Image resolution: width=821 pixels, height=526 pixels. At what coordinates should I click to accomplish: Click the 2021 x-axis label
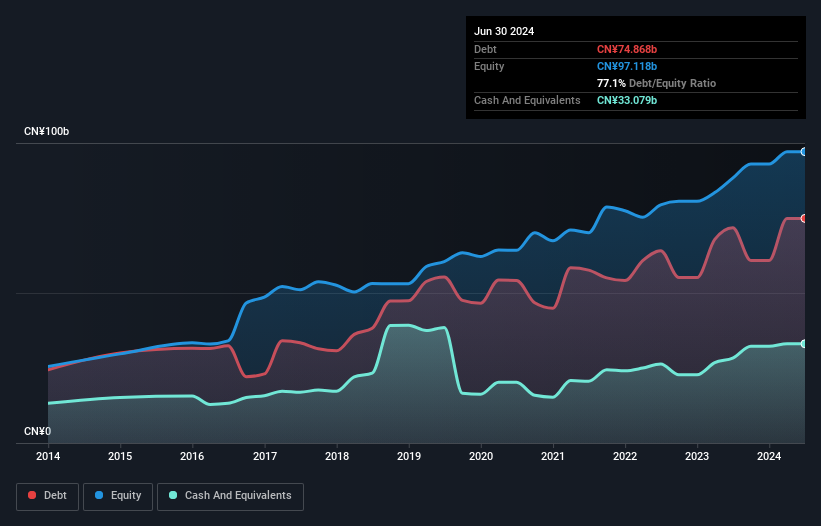[x=553, y=456]
